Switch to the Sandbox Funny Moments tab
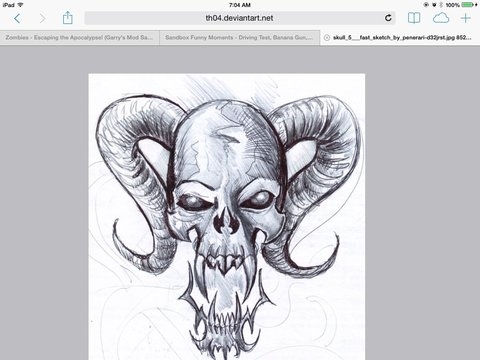 pos(240,38)
